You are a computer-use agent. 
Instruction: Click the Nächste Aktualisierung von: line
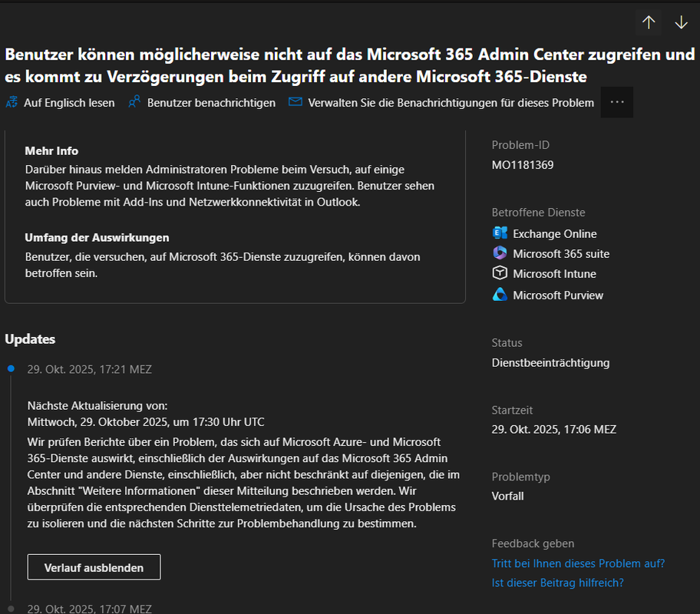pos(97,405)
